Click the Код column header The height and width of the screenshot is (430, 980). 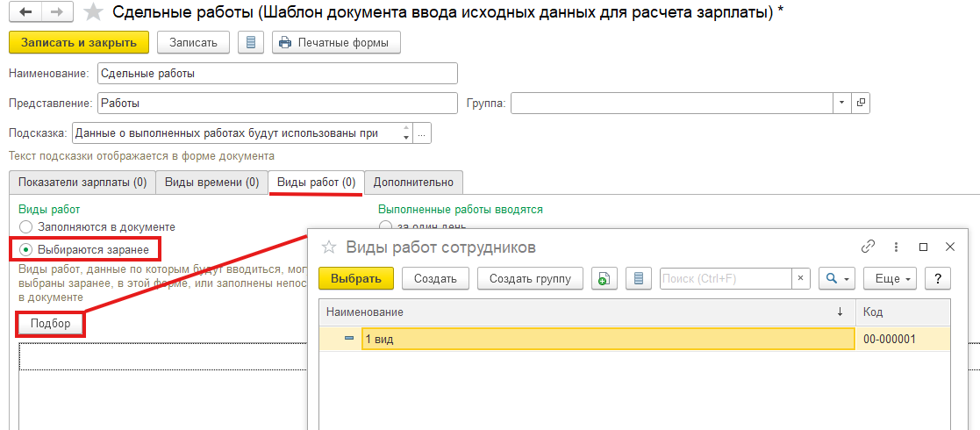click(x=903, y=312)
